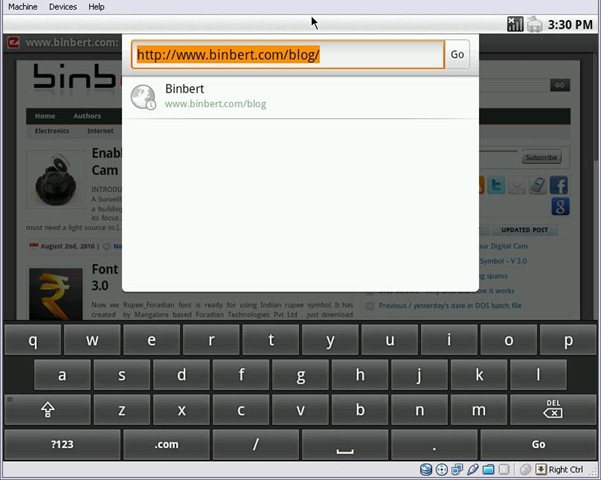The width and height of the screenshot is (601, 480).
Task: Tap the x key on keyboard
Action: [181, 409]
